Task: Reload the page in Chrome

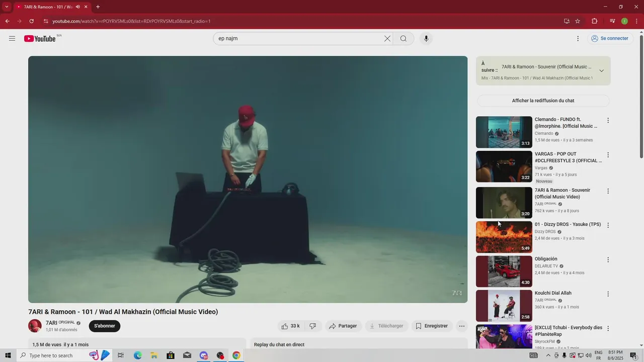Action: click(x=32, y=21)
